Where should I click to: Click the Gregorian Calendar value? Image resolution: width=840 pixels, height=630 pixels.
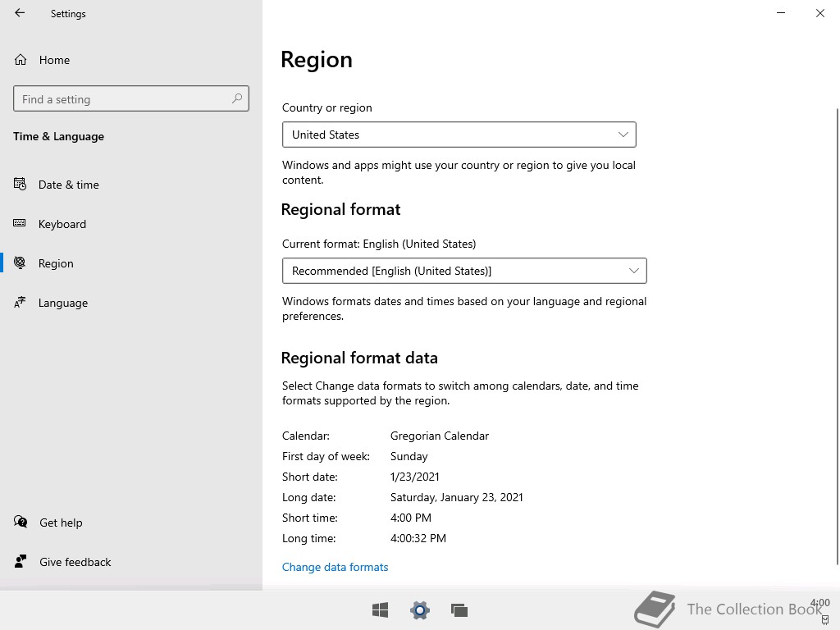[x=440, y=436]
